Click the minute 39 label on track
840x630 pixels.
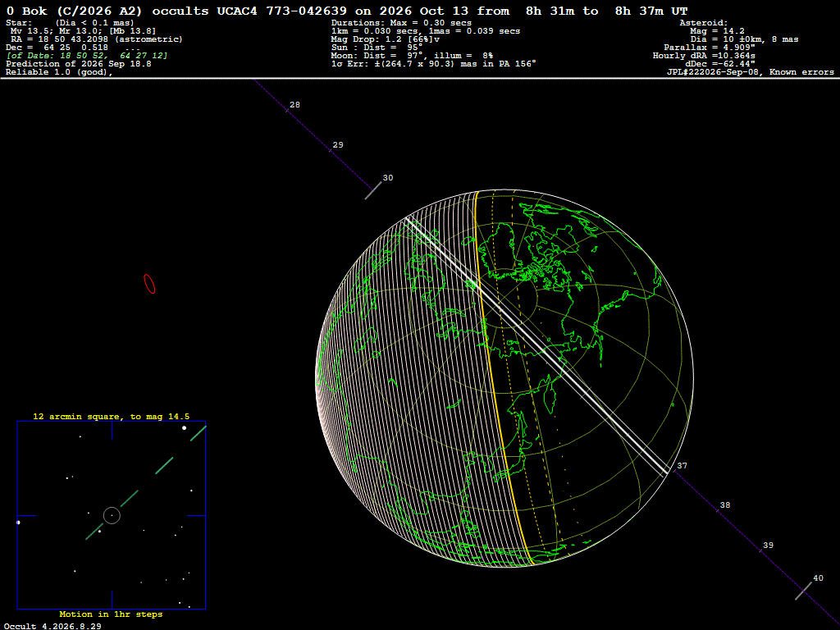768,545
